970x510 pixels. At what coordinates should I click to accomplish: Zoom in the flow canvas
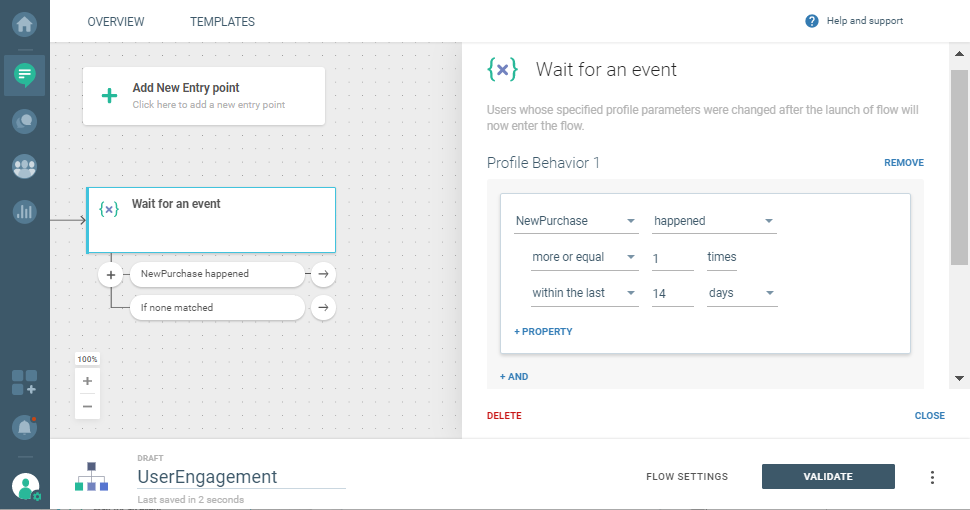[87, 381]
